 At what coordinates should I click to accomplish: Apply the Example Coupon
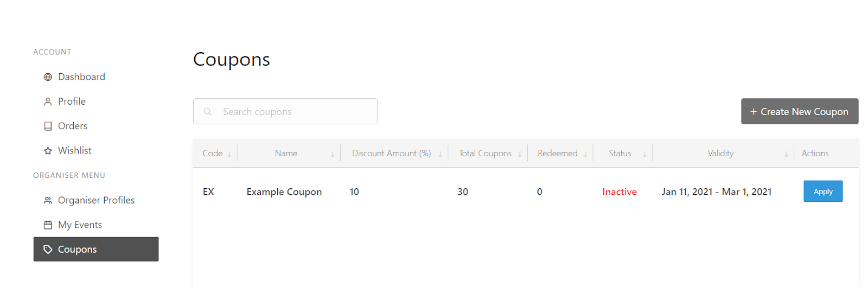click(823, 191)
